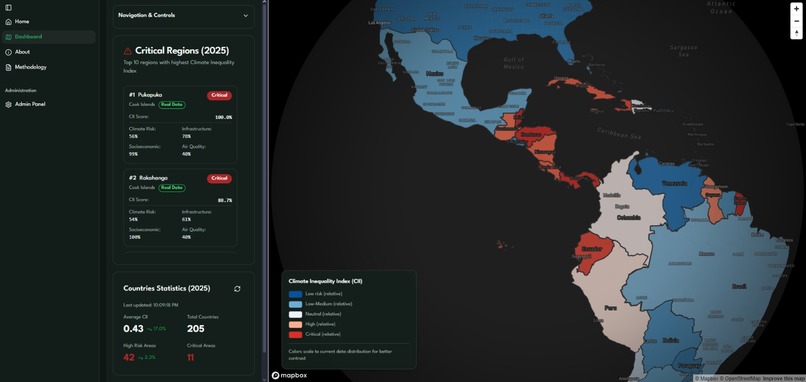Click the Climate Inequality Index (CII) legend title

click(x=325, y=281)
